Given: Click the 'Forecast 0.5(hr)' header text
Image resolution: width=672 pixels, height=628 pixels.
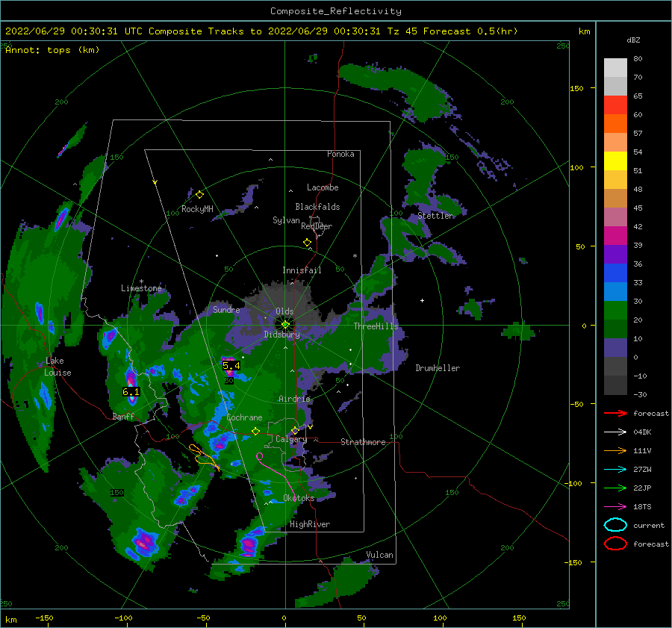Looking at the screenshot, I should click(470, 31).
